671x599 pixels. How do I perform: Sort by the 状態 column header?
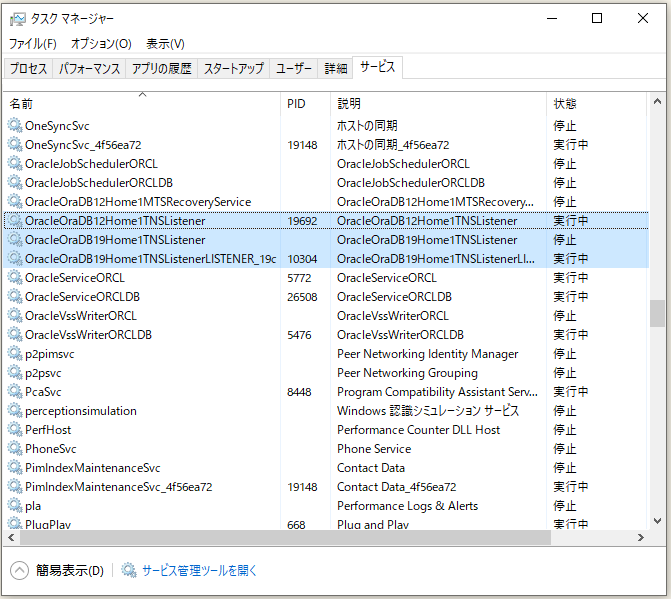click(597, 104)
